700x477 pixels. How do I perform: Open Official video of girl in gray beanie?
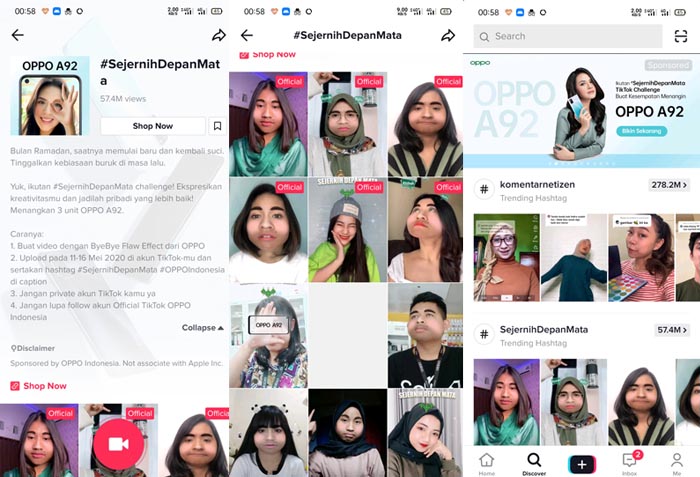[x=348, y=230]
